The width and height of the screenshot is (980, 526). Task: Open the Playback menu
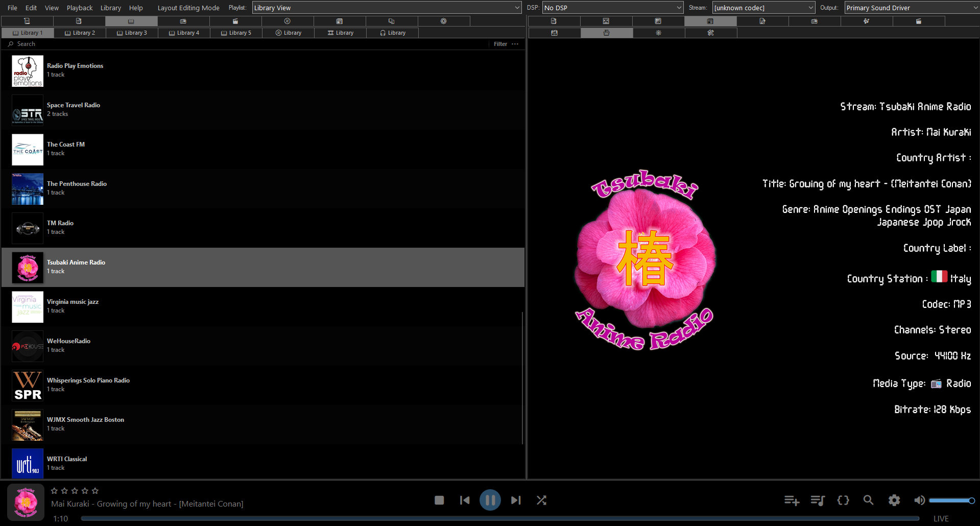click(80, 8)
